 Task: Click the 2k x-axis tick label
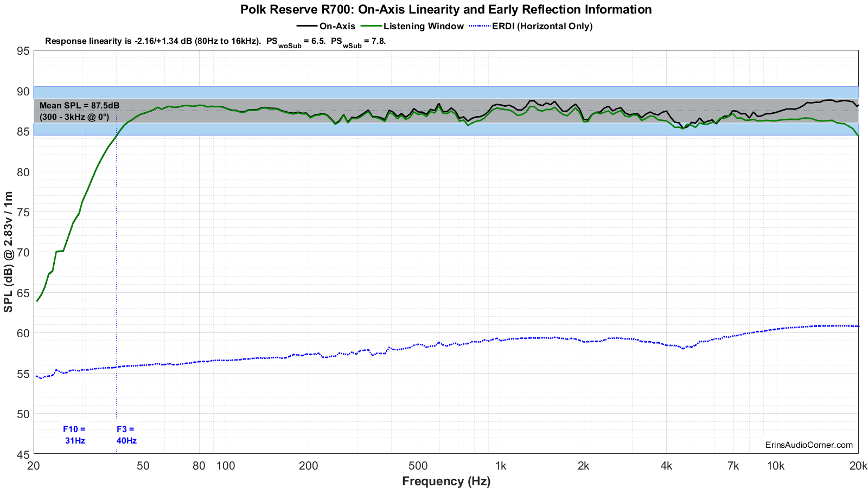coord(583,466)
